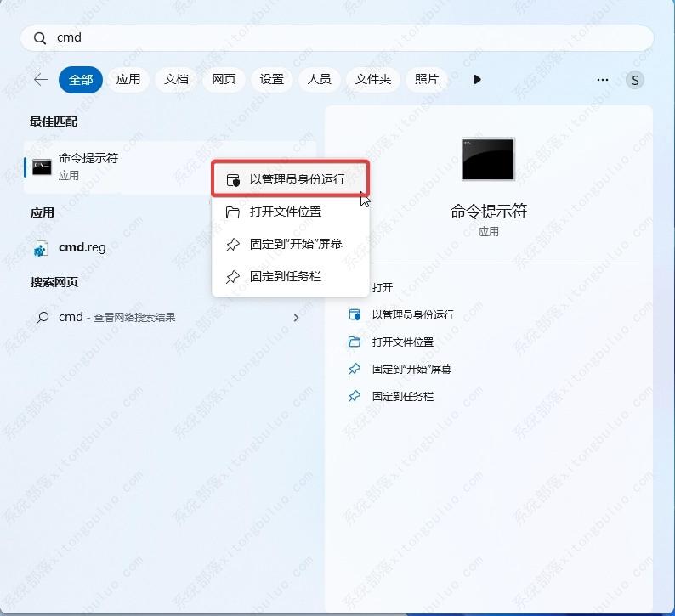Expand more filter tabs with play arrow
The height and width of the screenshot is (616, 675).
click(476, 80)
